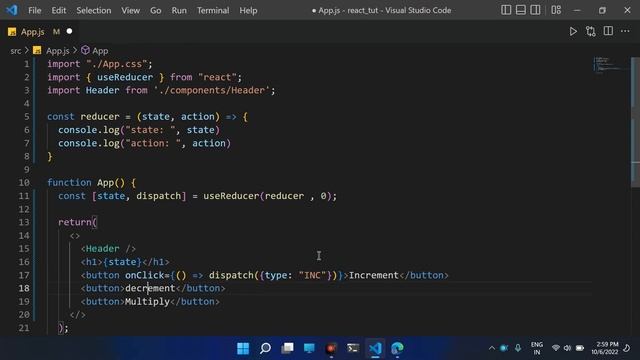Open the clock and date flyout
Viewport: 640px width, 360px height.
pyautogui.click(x=604, y=348)
